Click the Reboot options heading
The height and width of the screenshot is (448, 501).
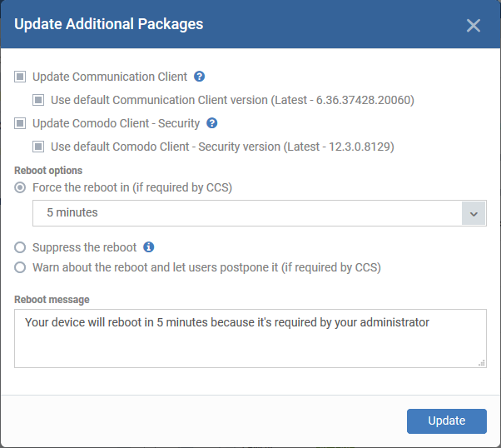(x=48, y=171)
